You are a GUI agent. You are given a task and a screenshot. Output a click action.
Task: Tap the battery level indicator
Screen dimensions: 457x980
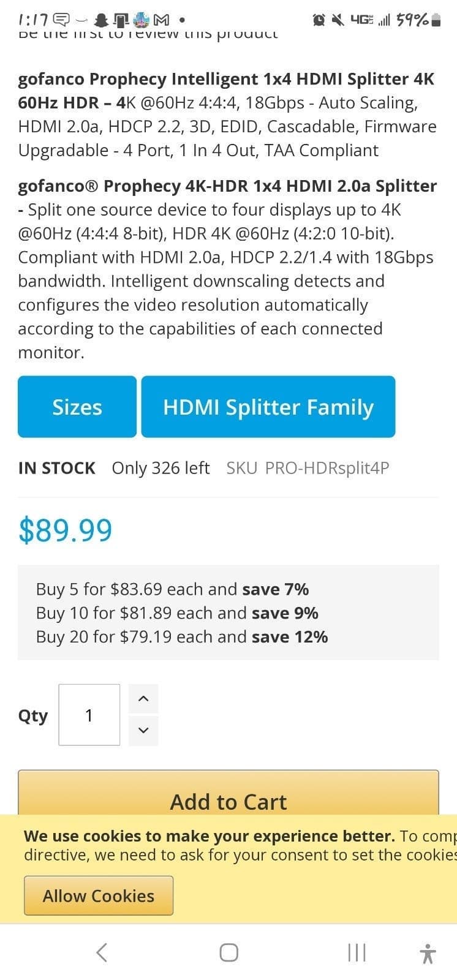[435, 19]
